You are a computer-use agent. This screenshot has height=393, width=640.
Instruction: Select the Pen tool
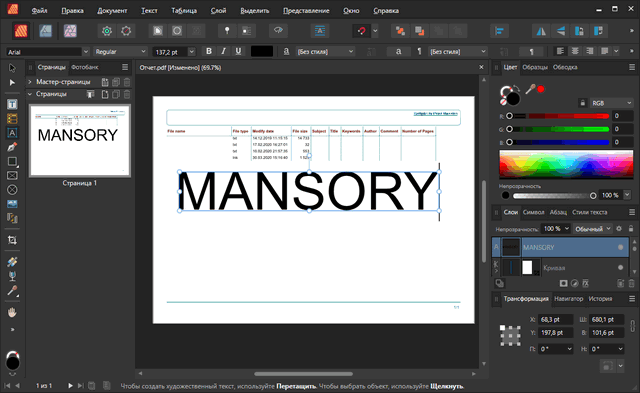12,147
